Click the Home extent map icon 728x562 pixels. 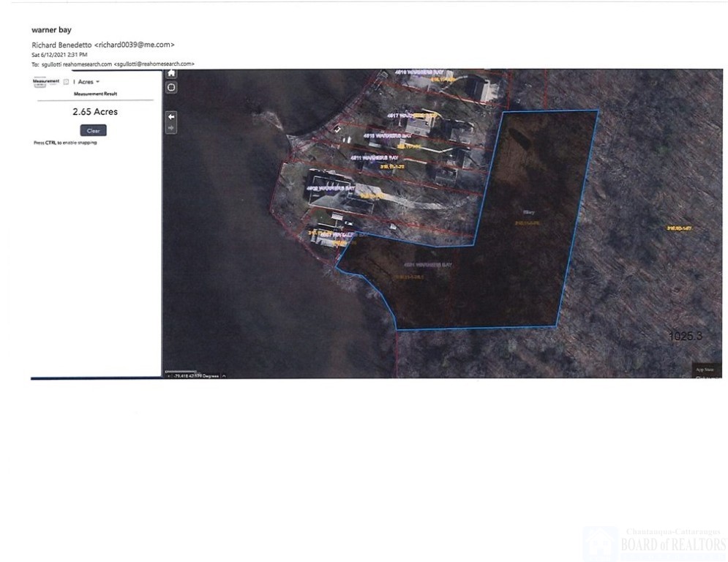(171, 73)
